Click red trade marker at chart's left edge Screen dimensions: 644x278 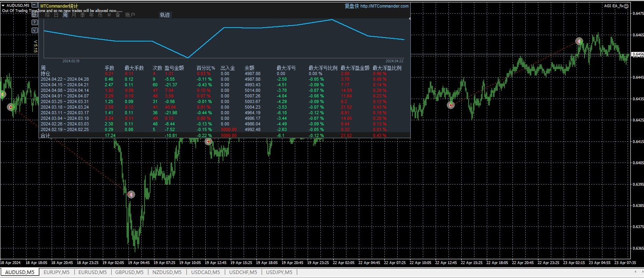coord(11,107)
